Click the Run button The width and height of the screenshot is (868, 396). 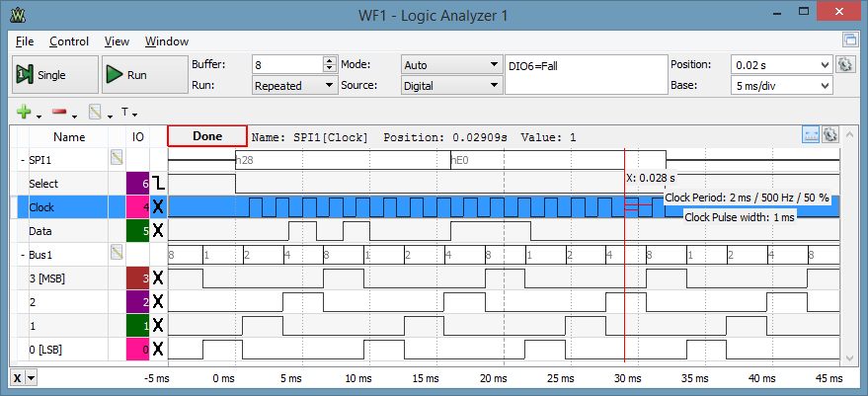click(144, 75)
